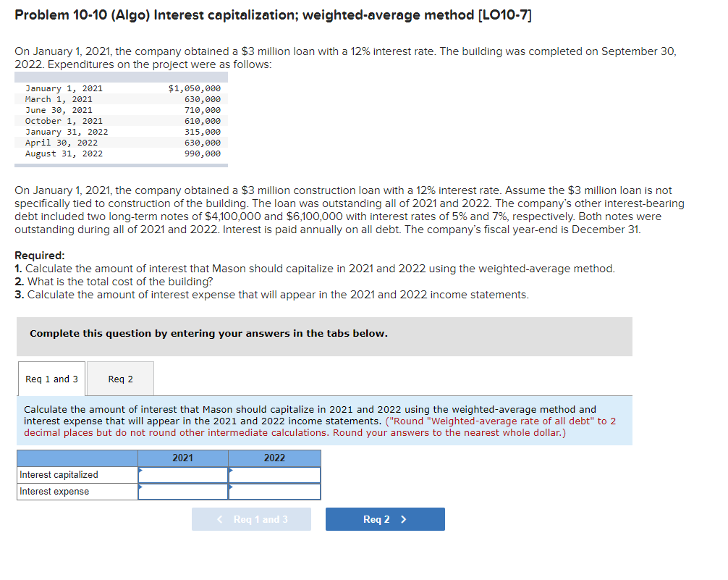The width and height of the screenshot is (728, 580).
Task: Click the Interest expense 2021 input cell
Action: pyautogui.click(x=185, y=491)
